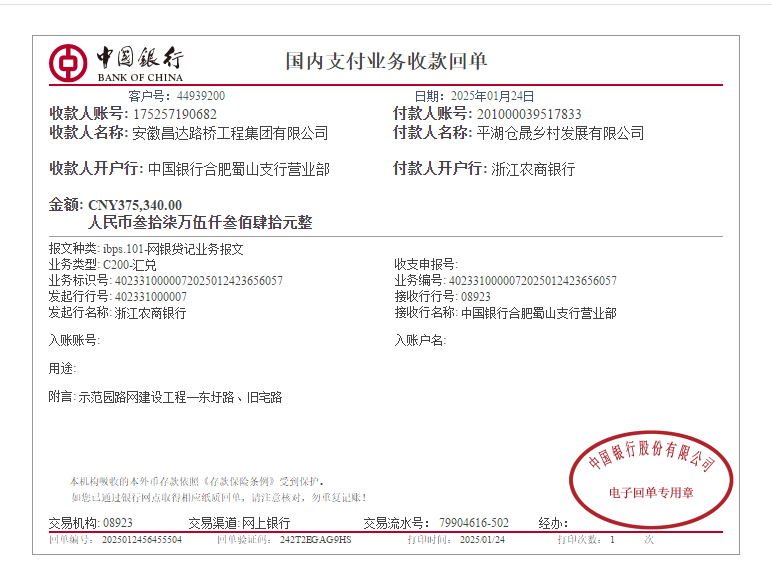Select payer account number 201000039517833
This screenshot has width=772, height=586.
click(x=528, y=114)
